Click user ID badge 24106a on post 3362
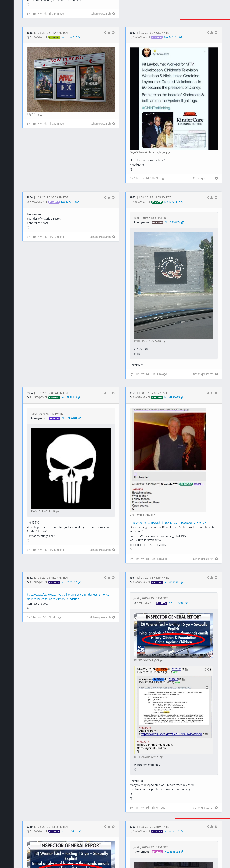This screenshot has width=230, height=868. (54, 582)
